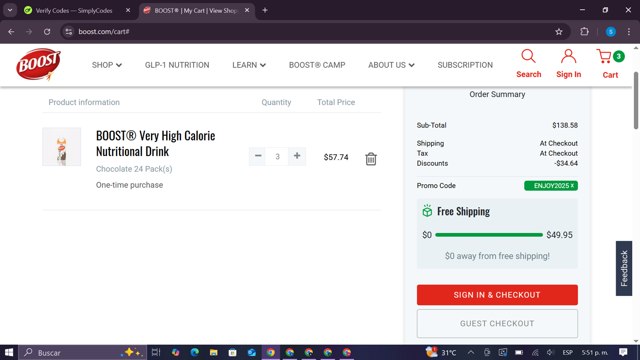640x360 pixels.
Task: Click the Sub-Total $138.58 amount
Action: 565,125
